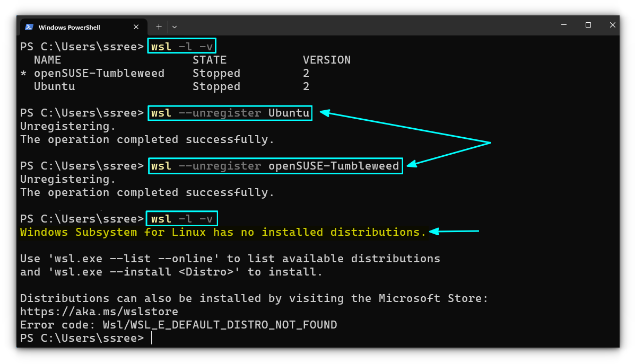635x364 pixels.
Task: Select the openSUSE-Tumbleweed distribution entry
Action: pyautogui.click(x=99, y=73)
